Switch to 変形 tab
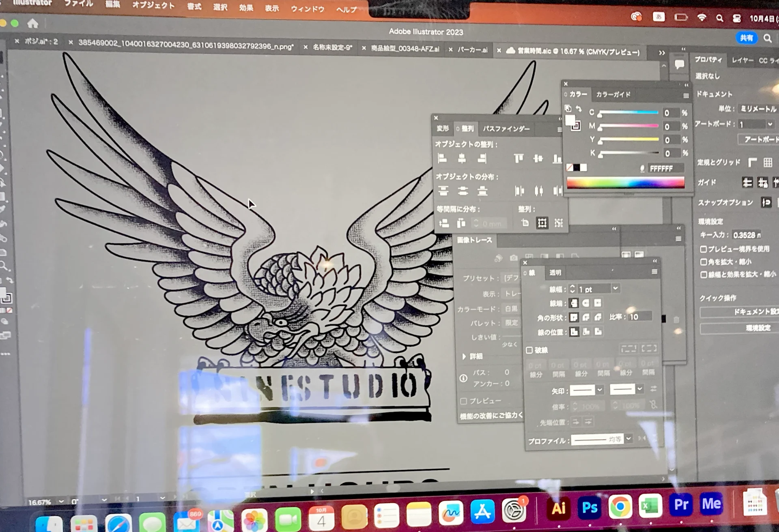Screen dimensions: 779x532 click(443, 129)
